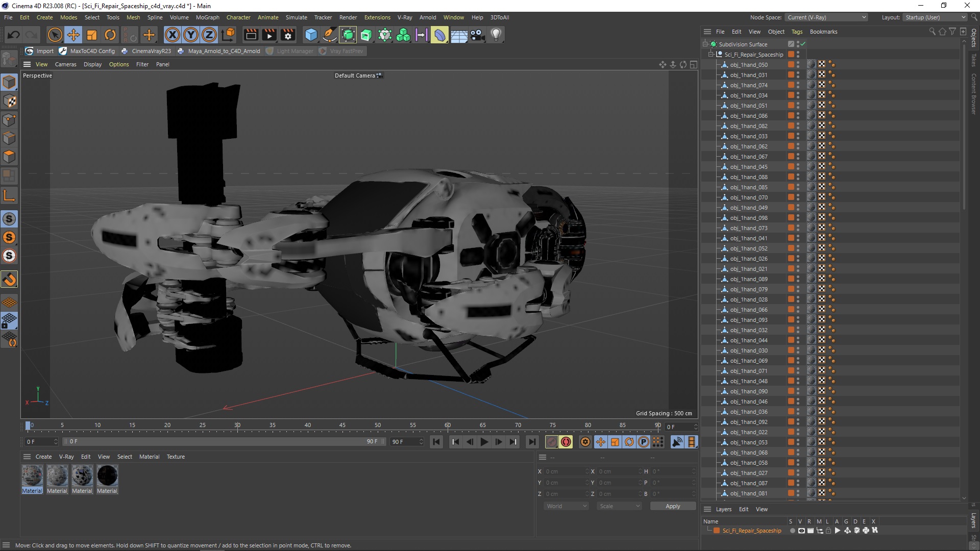Add a Floor grid object
This screenshot has width=980, height=551.
[x=459, y=35]
